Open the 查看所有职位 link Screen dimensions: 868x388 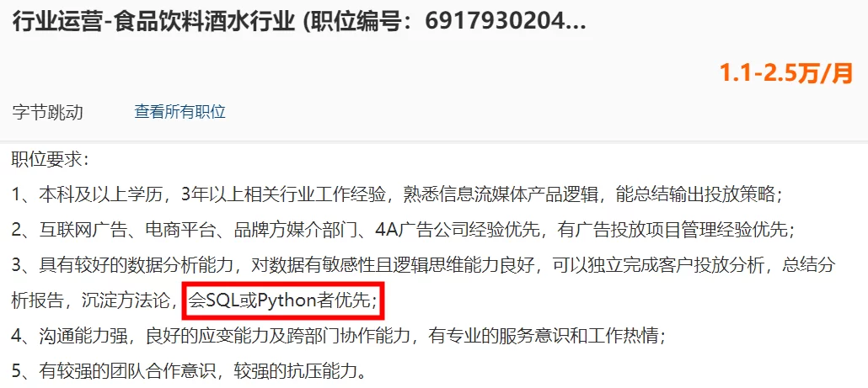[x=179, y=112]
